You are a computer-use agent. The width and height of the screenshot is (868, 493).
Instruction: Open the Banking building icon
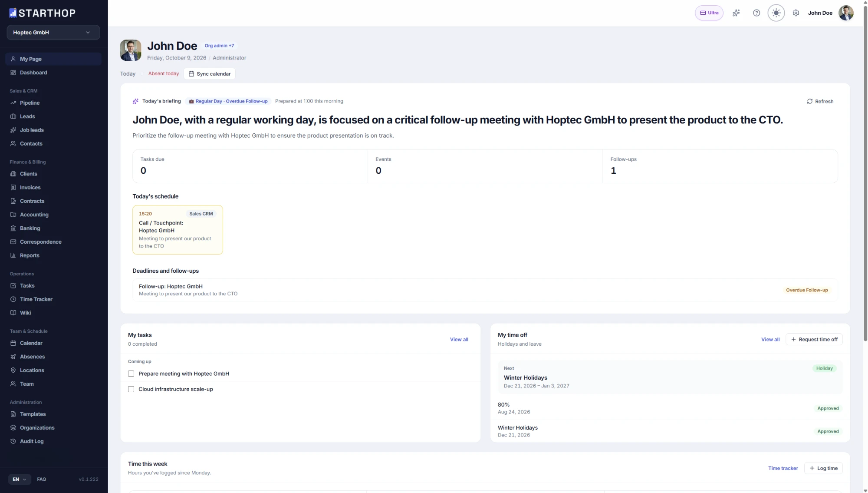pyautogui.click(x=13, y=228)
